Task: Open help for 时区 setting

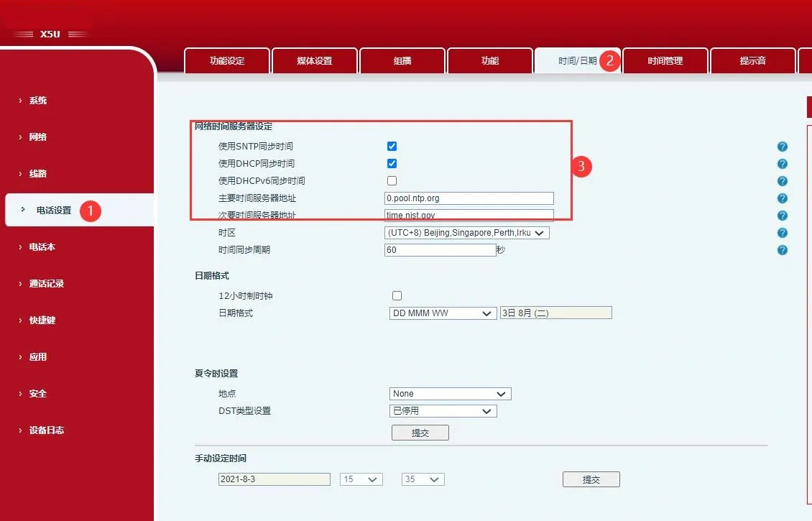Action: pyautogui.click(x=783, y=232)
